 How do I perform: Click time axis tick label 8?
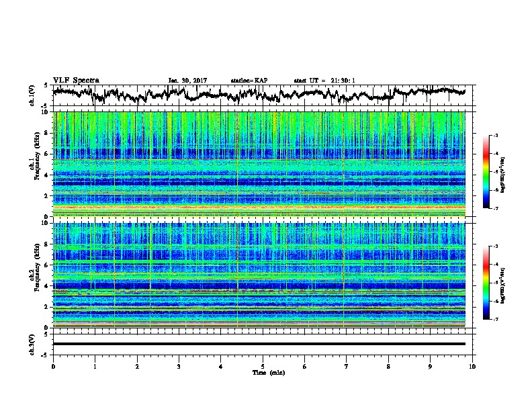click(x=388, y=366)
